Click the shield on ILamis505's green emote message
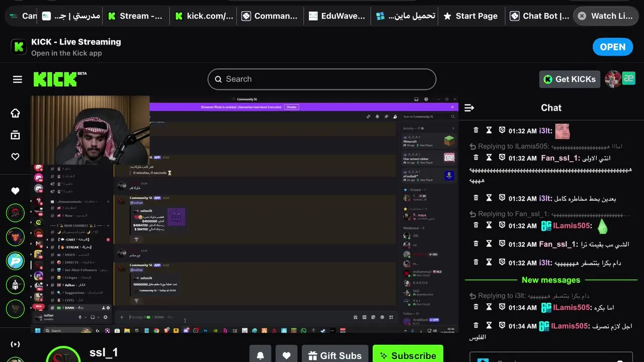 coord(502,225)
